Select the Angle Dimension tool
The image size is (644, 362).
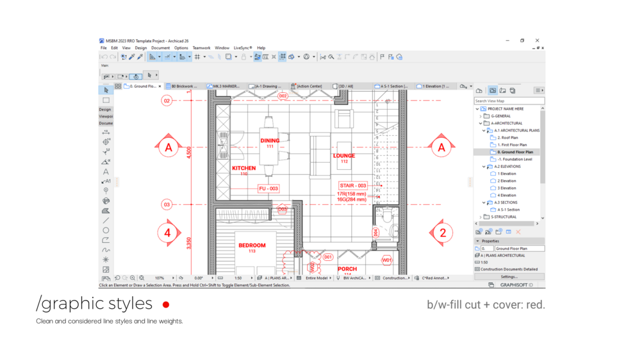[x=106, y=161]
